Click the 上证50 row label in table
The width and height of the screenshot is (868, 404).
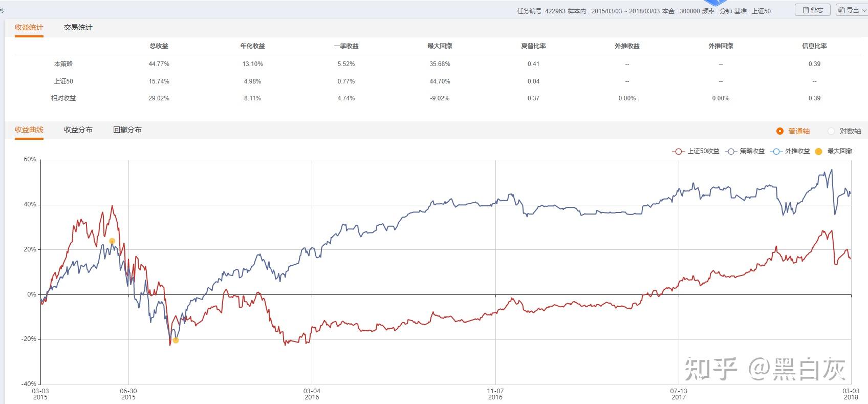pos(63,81)
